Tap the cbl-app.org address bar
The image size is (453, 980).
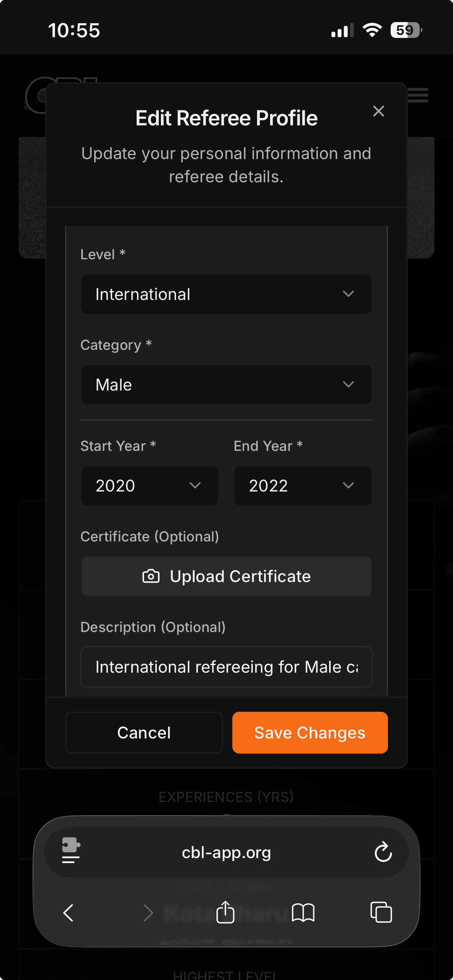[x=226, y=852]
